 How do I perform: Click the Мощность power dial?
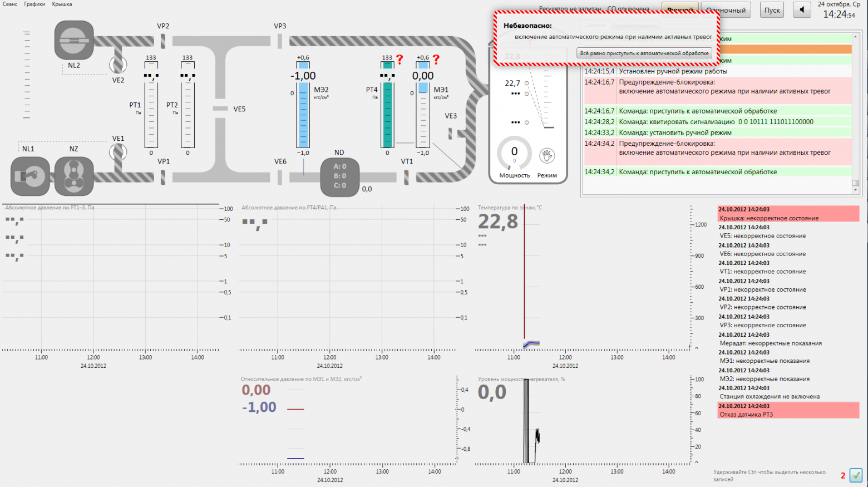tap(514, 153)
